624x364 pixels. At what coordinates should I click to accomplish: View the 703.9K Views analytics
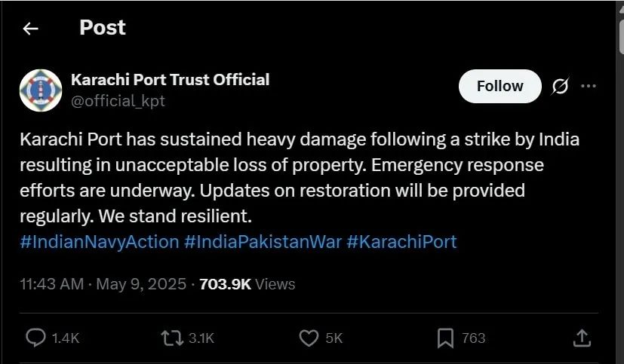tap(247, 284)
